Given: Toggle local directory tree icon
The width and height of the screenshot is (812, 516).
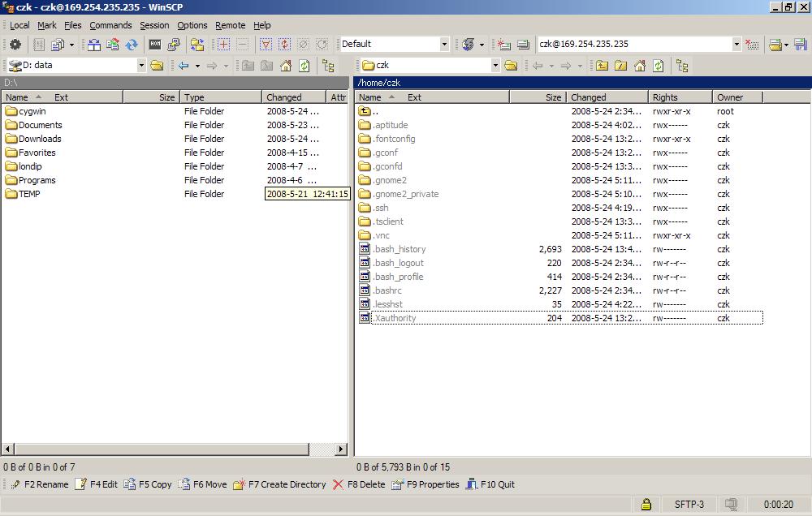Looking at the screenshot, I should (328, 66).
